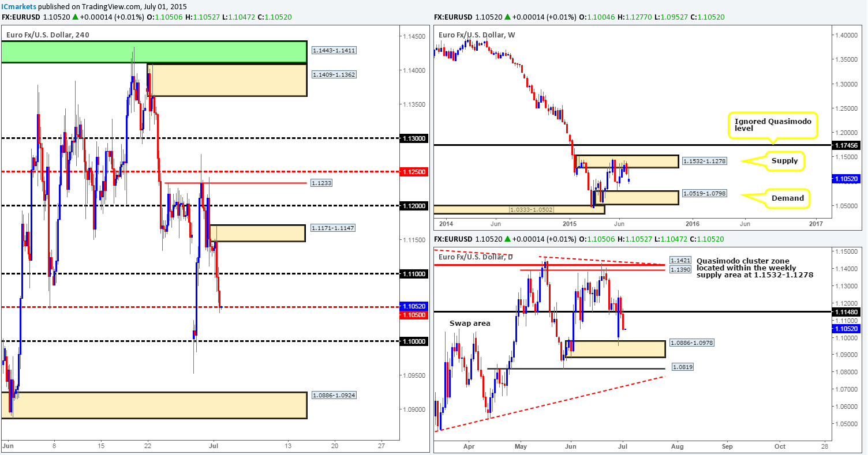Click the blue 1.10520 current price tag
The width and height of the screenshot is (868, 455).
click(414, 307)
